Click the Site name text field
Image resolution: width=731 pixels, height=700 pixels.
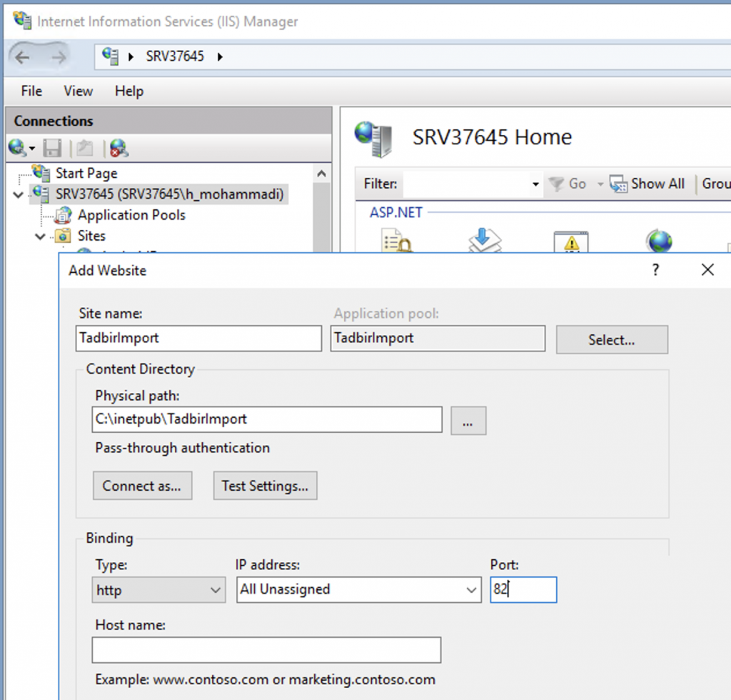pyautogui.click(x=198, y=338)
